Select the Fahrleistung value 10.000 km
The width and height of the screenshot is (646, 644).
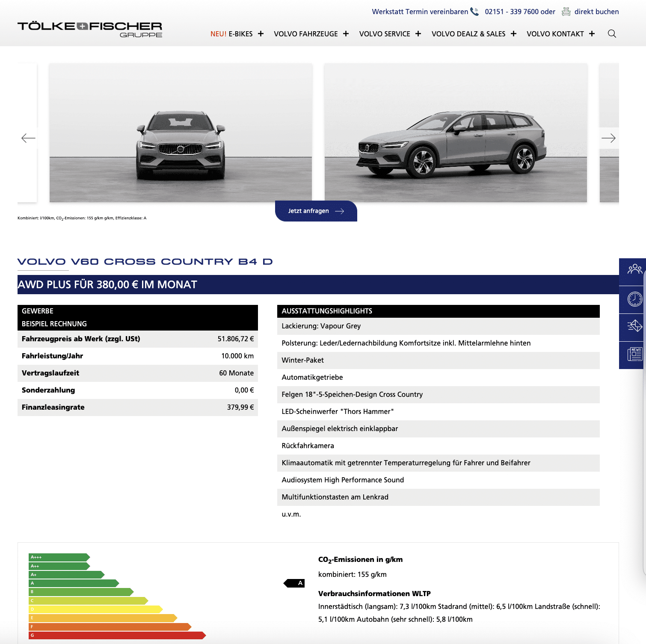click(237, 356)
